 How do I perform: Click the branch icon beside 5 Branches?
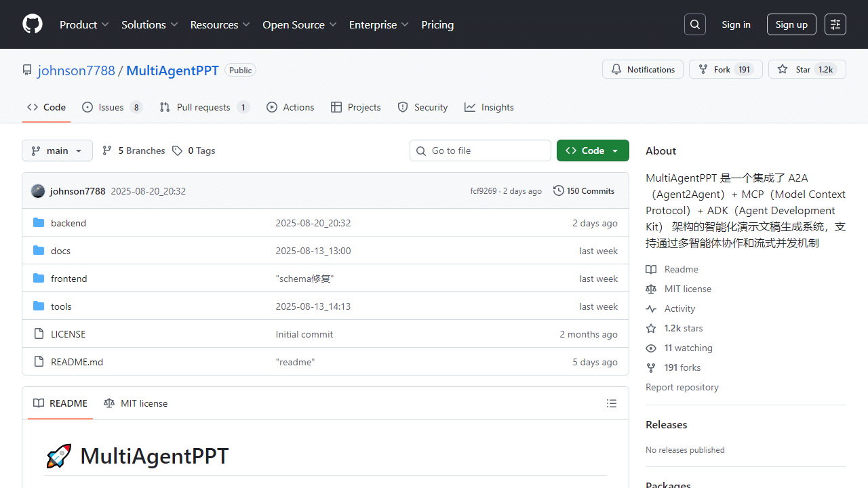tap(107, 150)
